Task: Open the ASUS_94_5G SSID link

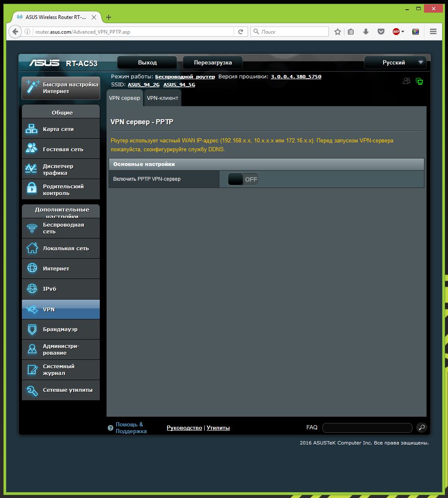Action: (x=179, y=85)
